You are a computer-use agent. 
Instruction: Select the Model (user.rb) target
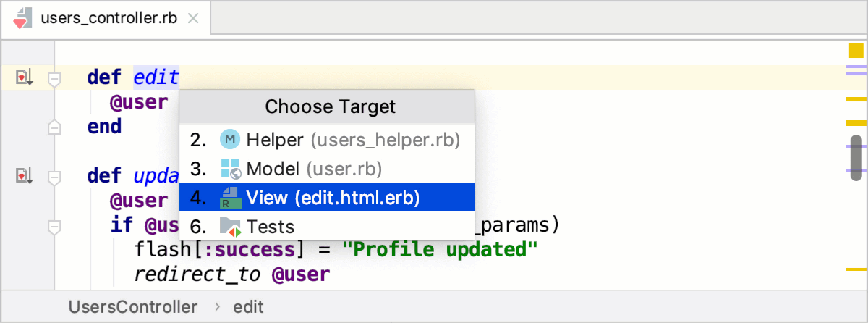(327, 169)
